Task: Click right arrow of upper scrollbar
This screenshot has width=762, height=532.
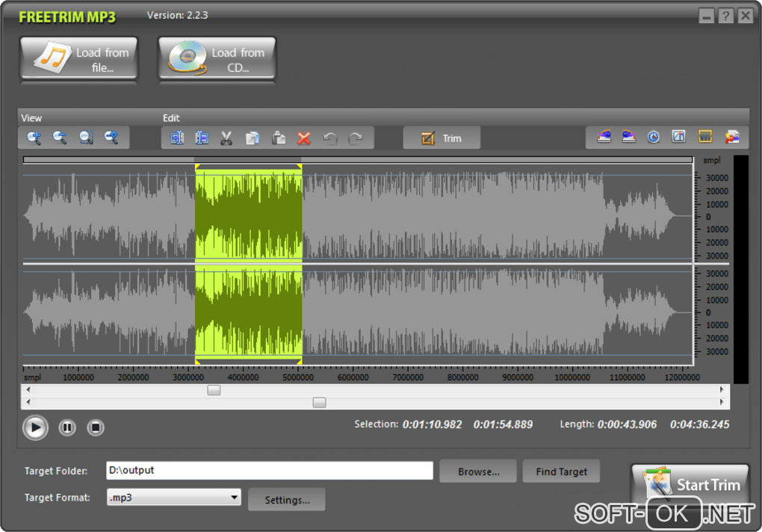Action: 722,389
